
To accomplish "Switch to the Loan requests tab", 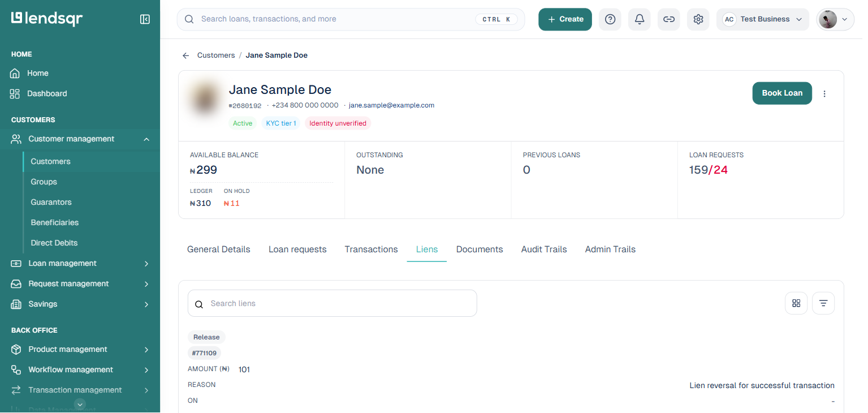I will tap(297, 249).
